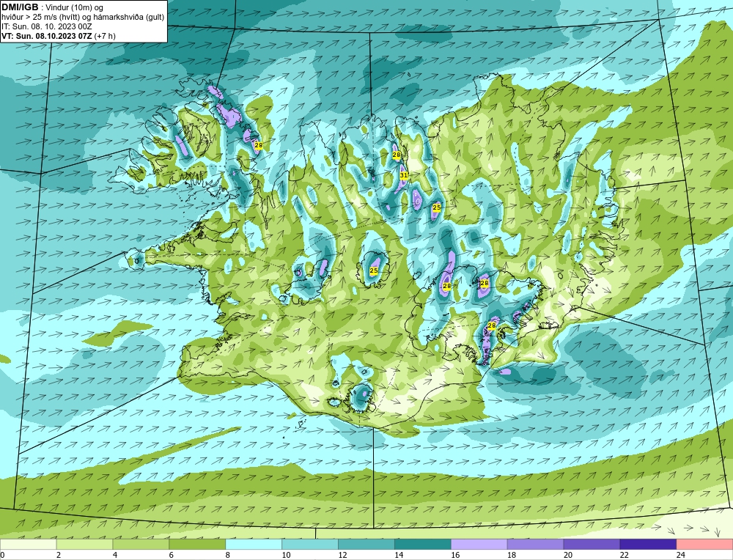Click the 2–4 m/s light green legend swatch
733x560 pixels.
84,545
